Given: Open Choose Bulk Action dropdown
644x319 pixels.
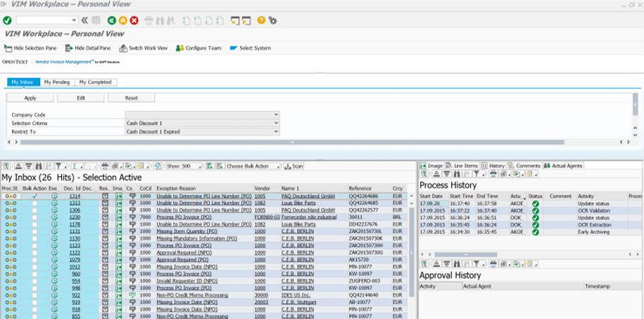Looking at the screenshot, I should click(253, 166).
